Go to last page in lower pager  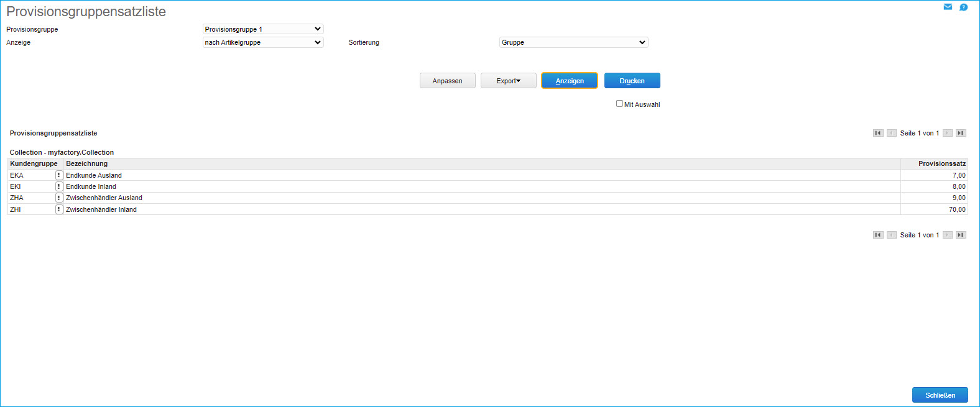click(x=961, y=235)
